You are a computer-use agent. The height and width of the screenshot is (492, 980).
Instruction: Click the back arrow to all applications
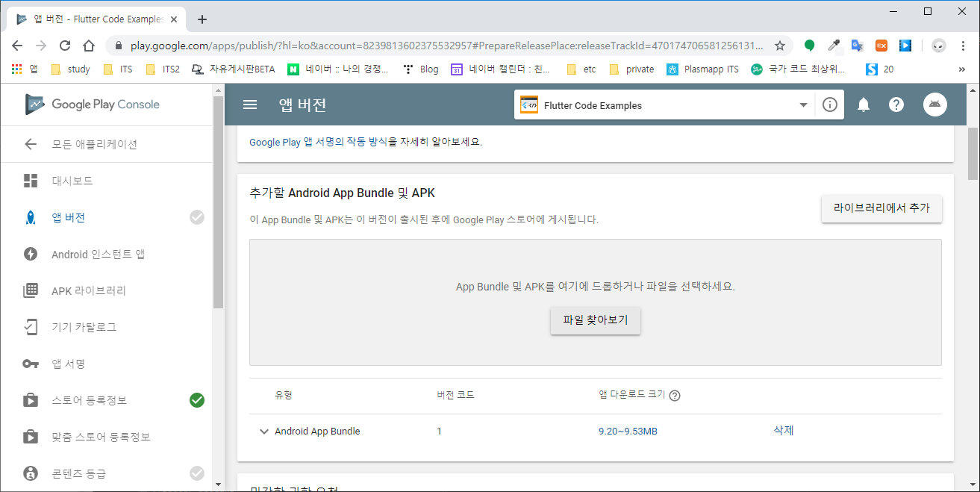pyautogui.click(x=31, y=144)
